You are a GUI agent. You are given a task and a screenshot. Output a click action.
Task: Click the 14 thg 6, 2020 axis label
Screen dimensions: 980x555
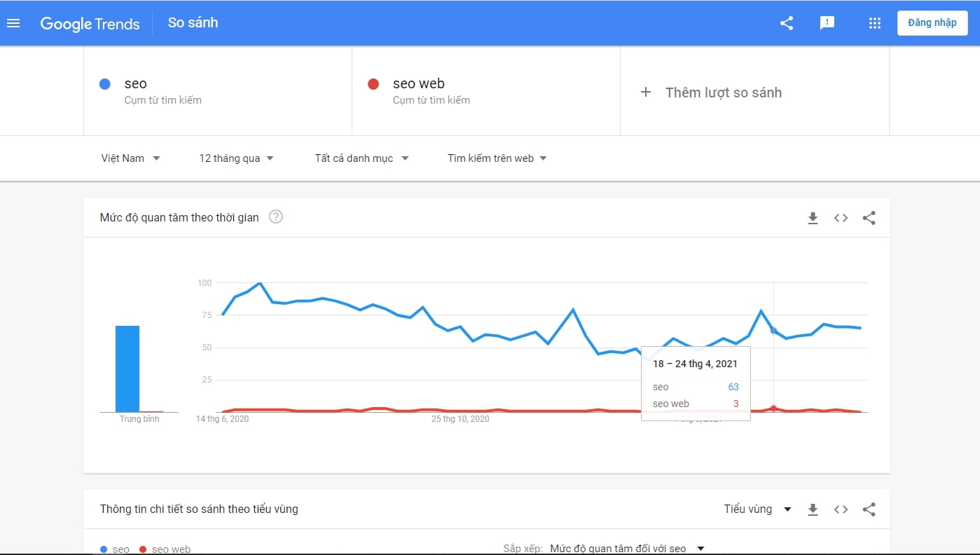[222, 419]
